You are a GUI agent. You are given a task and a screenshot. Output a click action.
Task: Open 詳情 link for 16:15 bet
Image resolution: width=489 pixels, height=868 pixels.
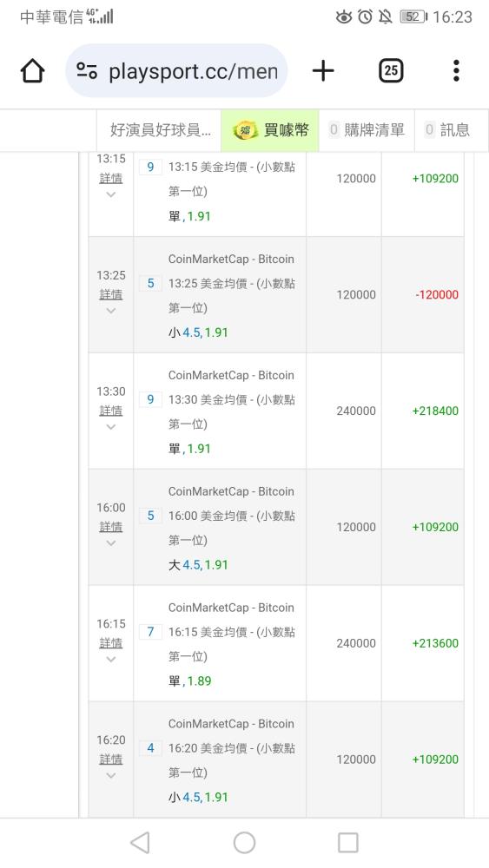(111, 642)
